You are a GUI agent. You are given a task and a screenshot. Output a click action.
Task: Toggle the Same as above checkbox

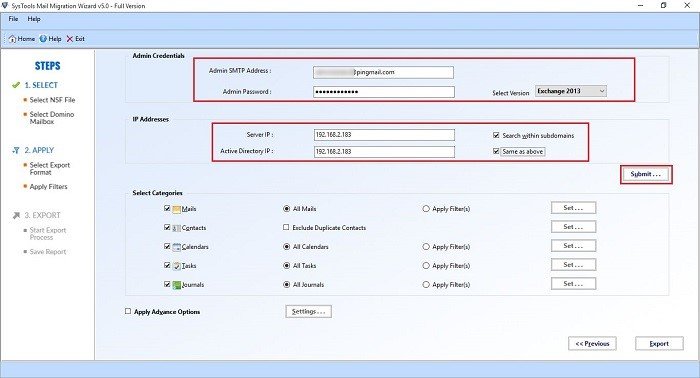[496, 151]
